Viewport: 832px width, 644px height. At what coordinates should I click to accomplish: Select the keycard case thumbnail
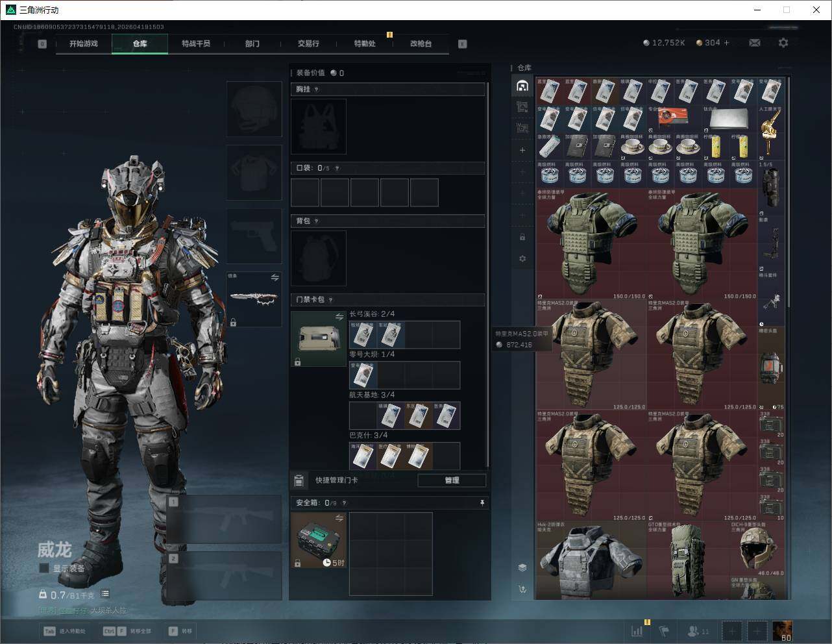click(319, 339)
